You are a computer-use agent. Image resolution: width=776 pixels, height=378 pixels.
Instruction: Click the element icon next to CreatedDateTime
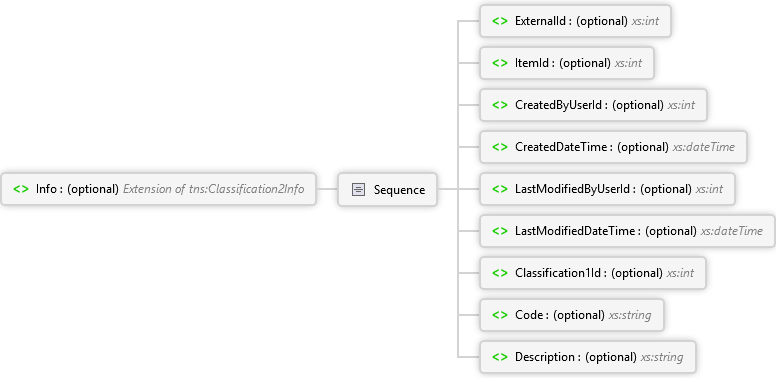500,147
